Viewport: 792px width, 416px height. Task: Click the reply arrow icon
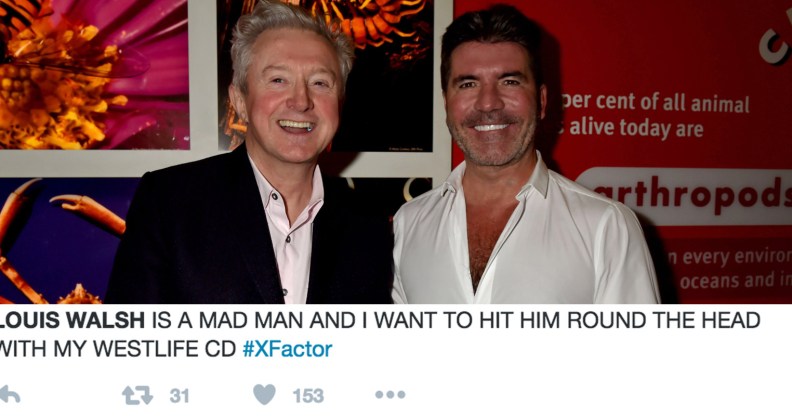tap(9, 394)
